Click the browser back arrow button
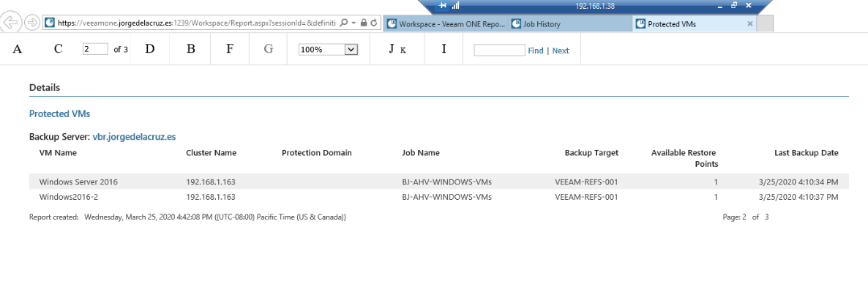 point(12,23)
